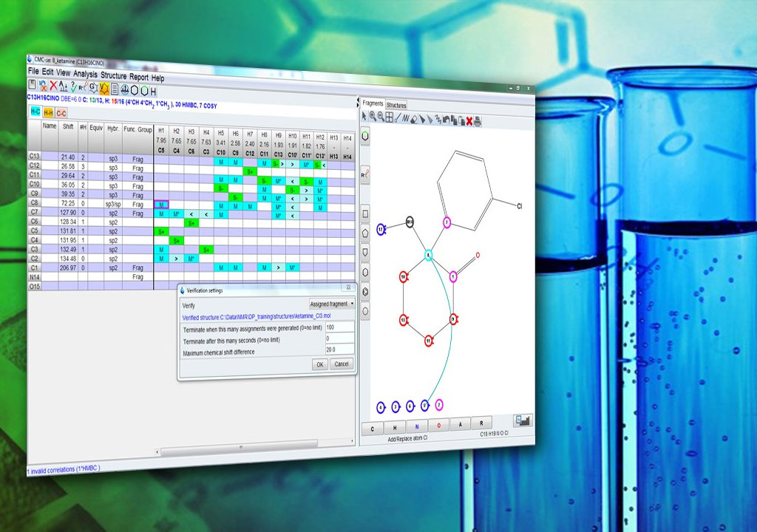The width and height of the screenshot is (757, 532).
Task: Click Cancel in Verification settings dialog
Action: point(341,364)
